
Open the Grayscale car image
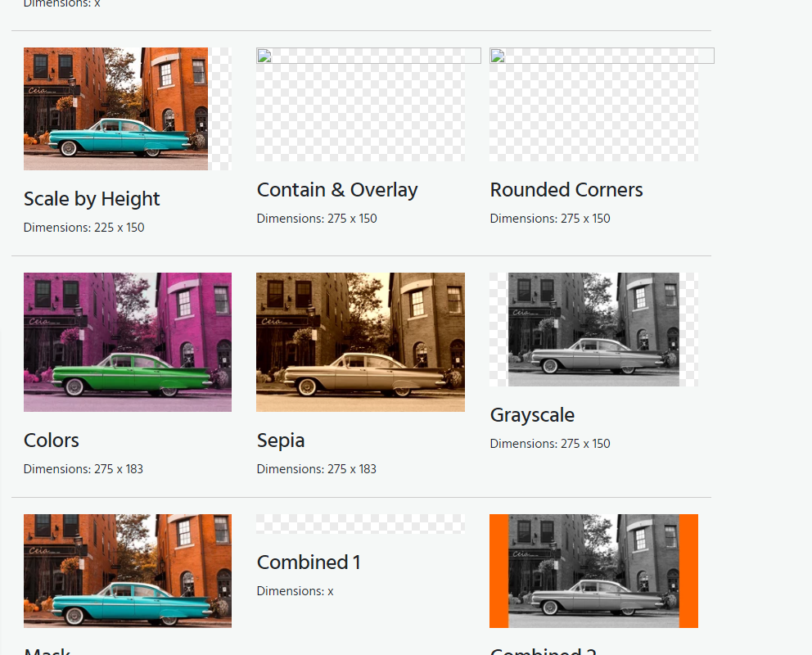(593, 329)
